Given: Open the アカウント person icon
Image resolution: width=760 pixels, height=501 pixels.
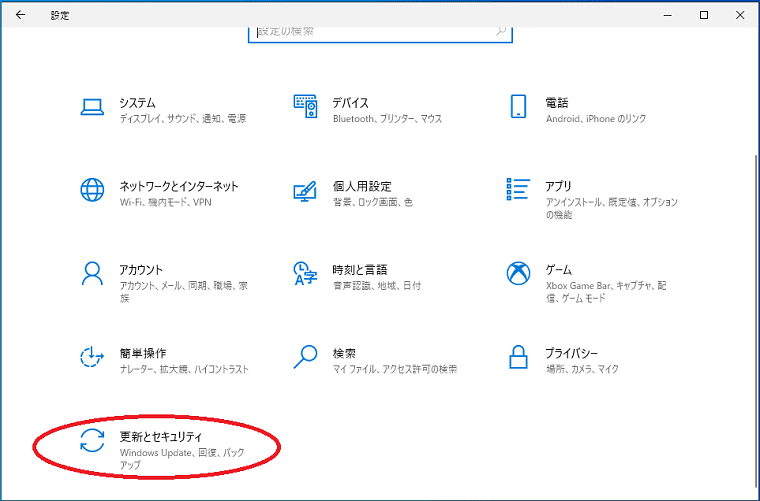Looking at the screenshot, I should pyautogui.click(x=92, y=274).
